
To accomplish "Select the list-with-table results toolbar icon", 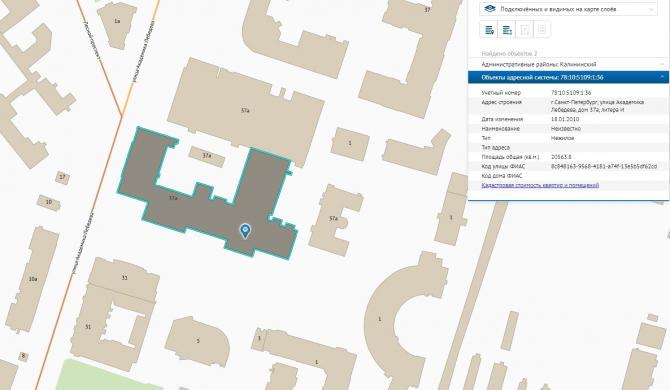I will 507,30.
